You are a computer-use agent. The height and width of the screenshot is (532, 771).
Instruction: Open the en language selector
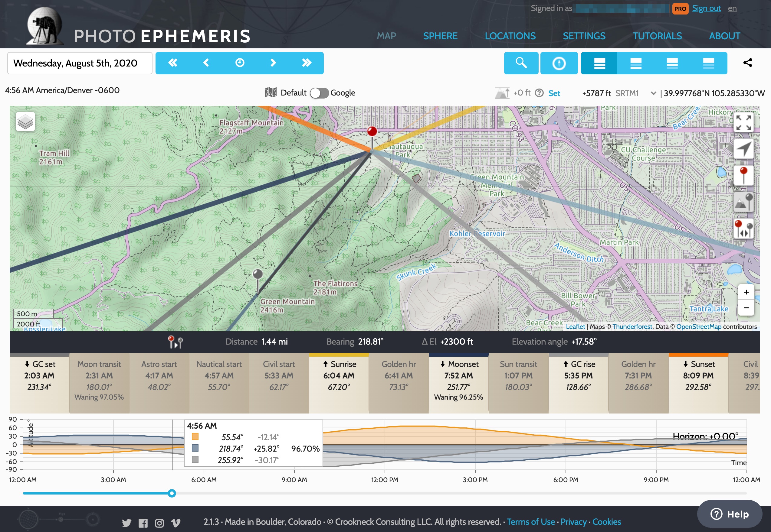(x=732, y=8)
